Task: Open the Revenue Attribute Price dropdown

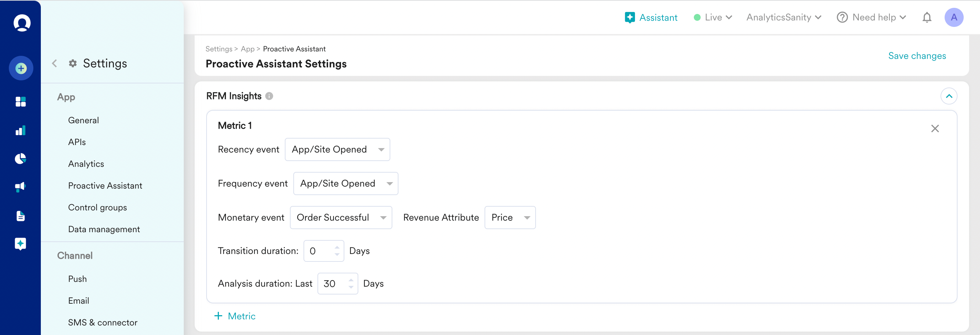Action: (x=510, y=218)
